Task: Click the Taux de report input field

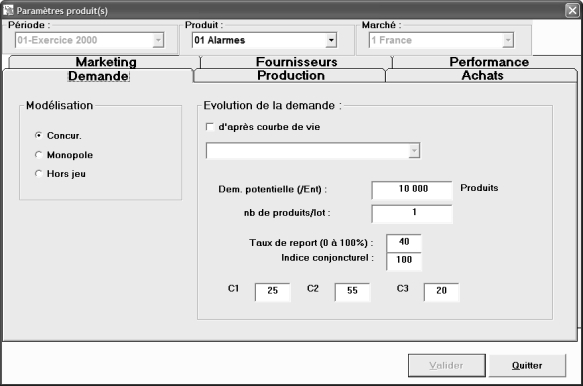Action: click(x=404, y=243)
